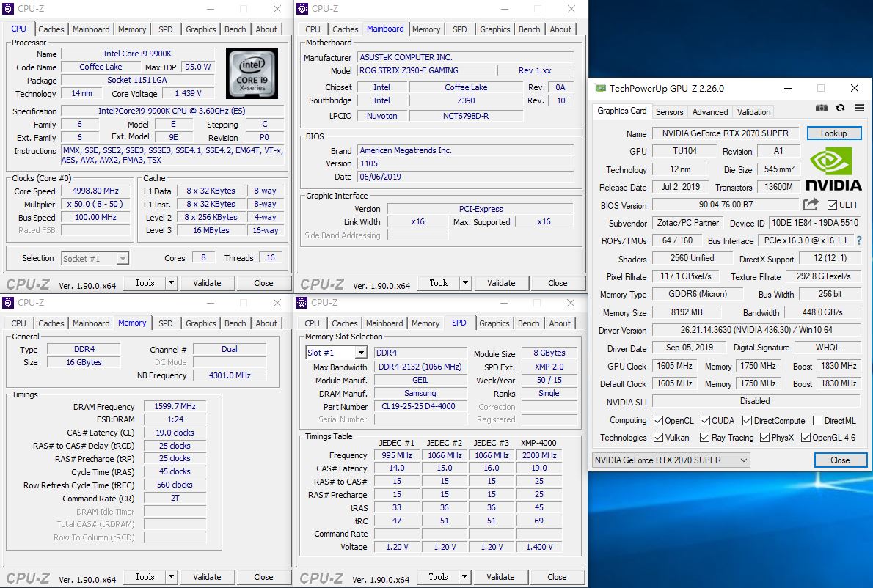Image resolution: width=873 pixels, height=588 pixels.
Task: Click the XMP-4000 frequency 2000 MHz cell
Action: tap(539, 455)
